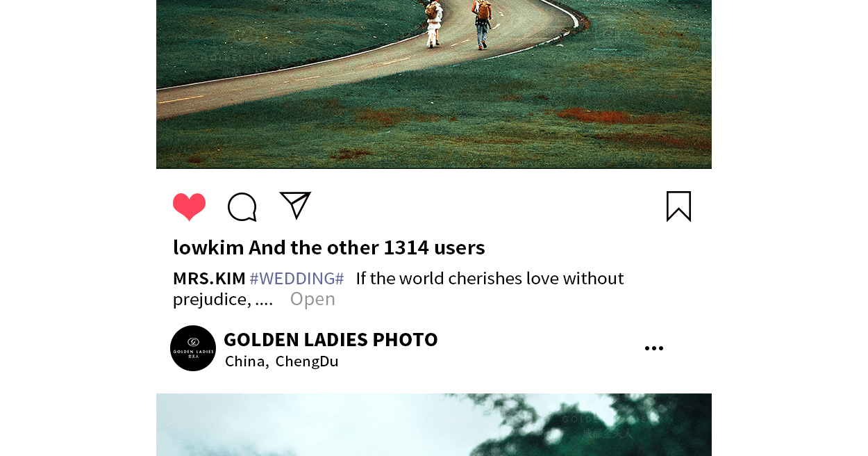Expand the caption by clicking Open
The height and width of the screenshot is (456, 868).
(x=312, y=299)
